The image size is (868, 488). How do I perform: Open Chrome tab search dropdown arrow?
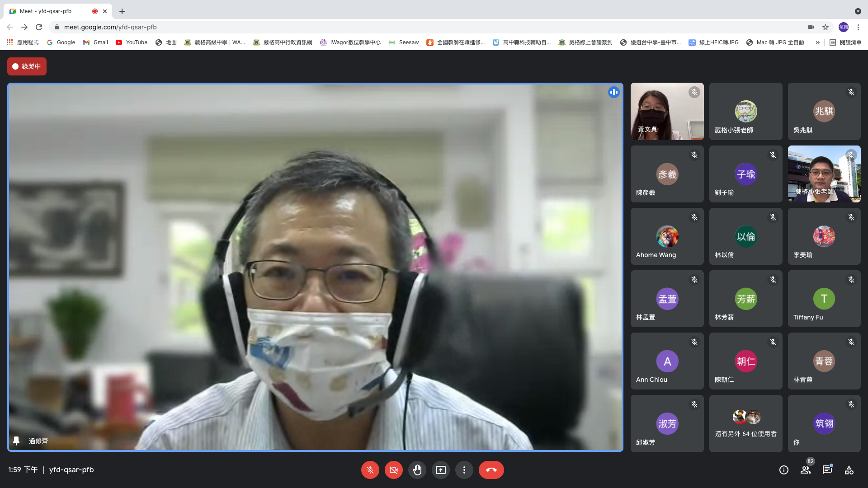[858, 11]
